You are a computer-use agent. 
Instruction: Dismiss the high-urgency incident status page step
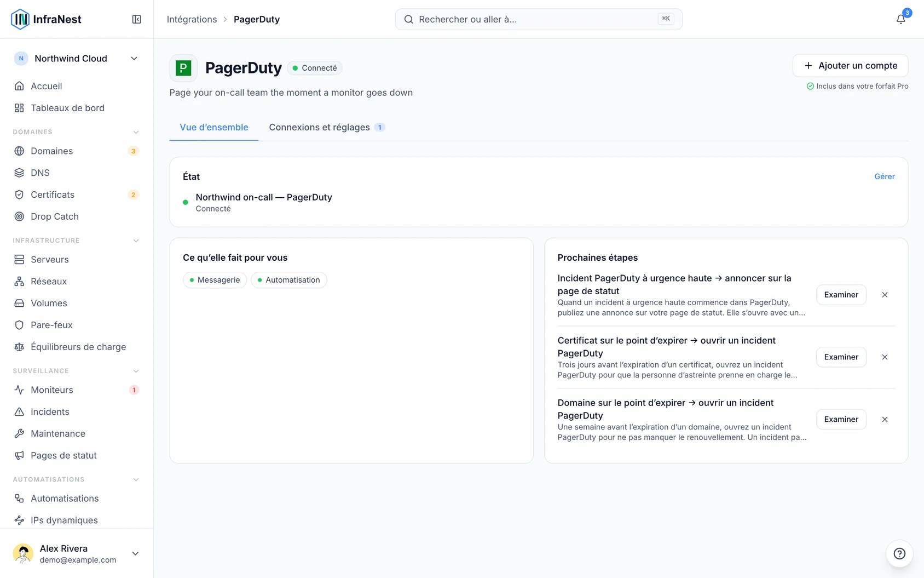click(885, 295)
